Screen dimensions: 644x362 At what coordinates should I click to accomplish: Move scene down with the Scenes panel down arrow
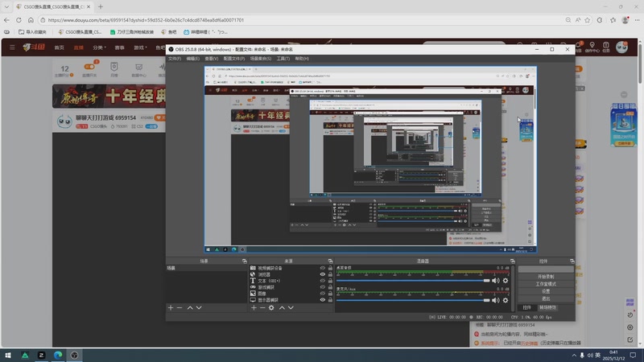pyautogui.click(x=199, y=307)
